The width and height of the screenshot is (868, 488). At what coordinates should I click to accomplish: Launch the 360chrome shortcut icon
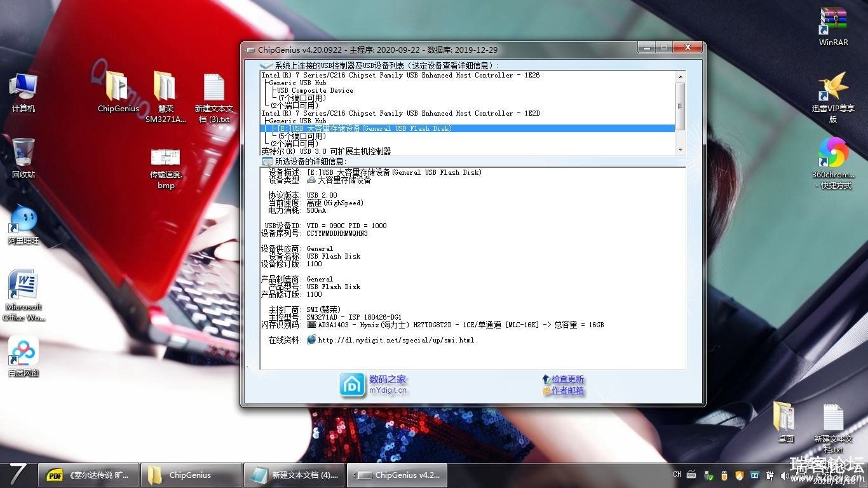833,164
